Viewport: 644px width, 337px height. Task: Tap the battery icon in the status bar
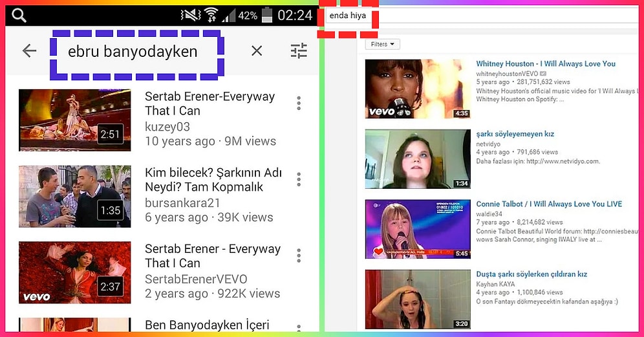(x=268, y=16)
